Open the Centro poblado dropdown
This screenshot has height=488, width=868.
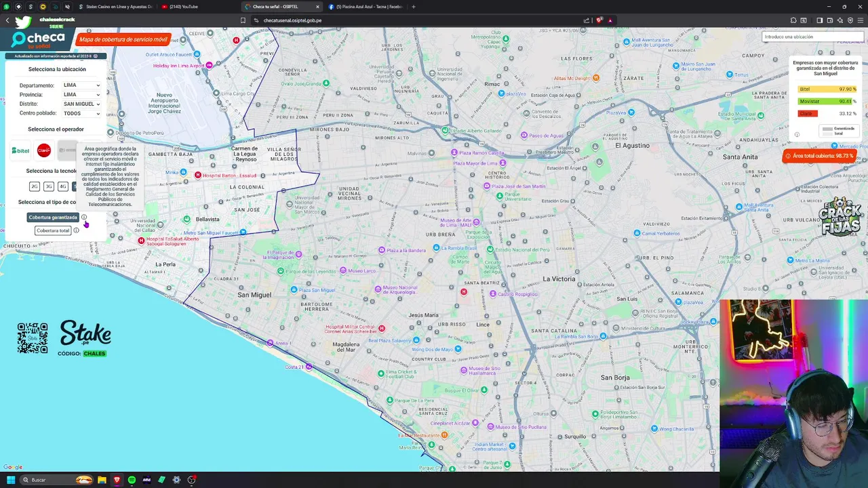coord(81,113)
